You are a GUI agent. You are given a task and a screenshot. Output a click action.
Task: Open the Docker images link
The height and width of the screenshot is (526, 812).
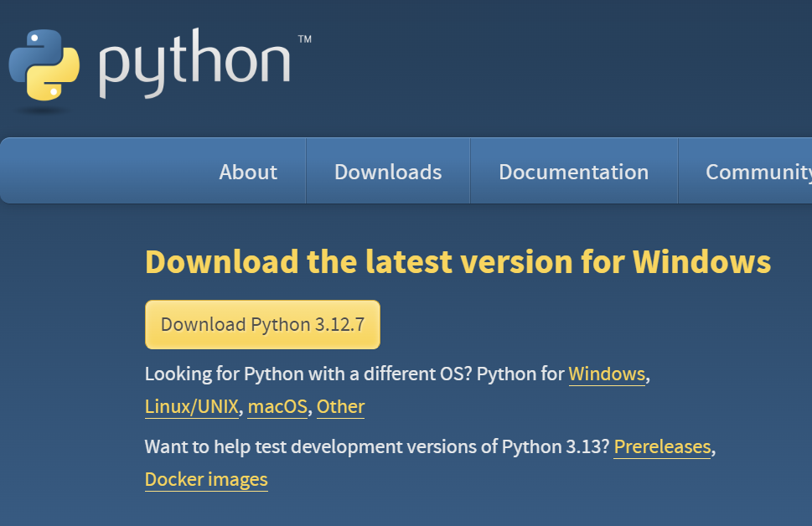[206, 480]
